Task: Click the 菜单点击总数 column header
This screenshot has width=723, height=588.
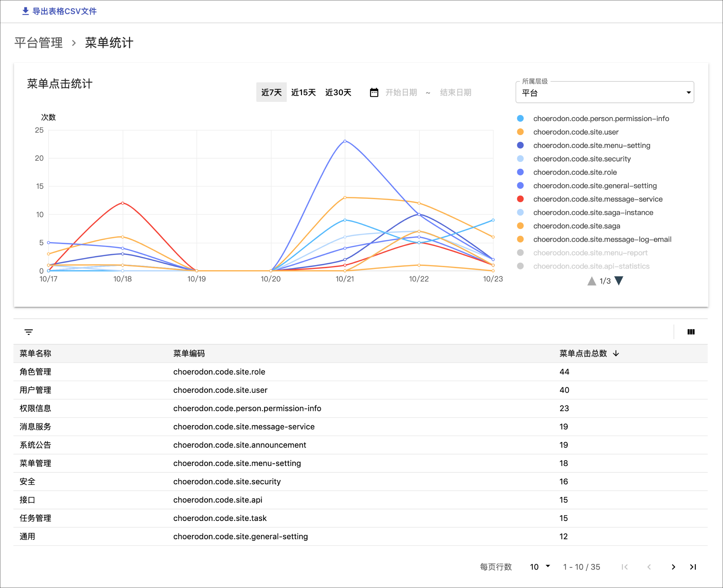Action: (583, 353)
